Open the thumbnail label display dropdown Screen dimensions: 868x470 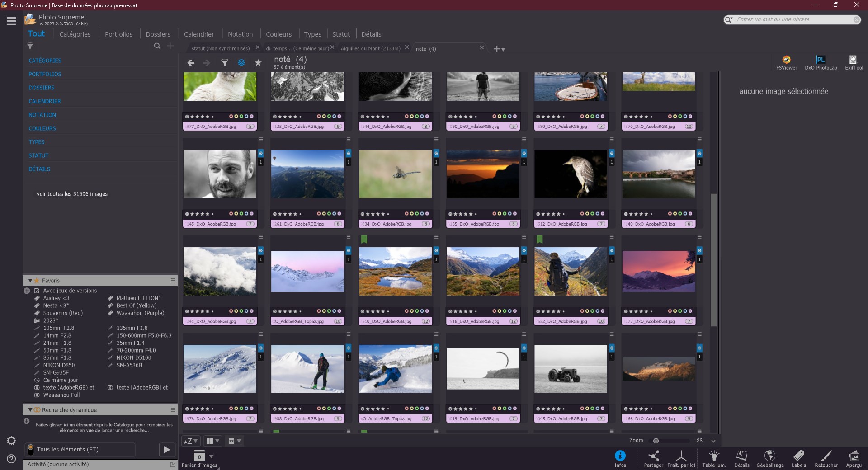tap(234, 441)
